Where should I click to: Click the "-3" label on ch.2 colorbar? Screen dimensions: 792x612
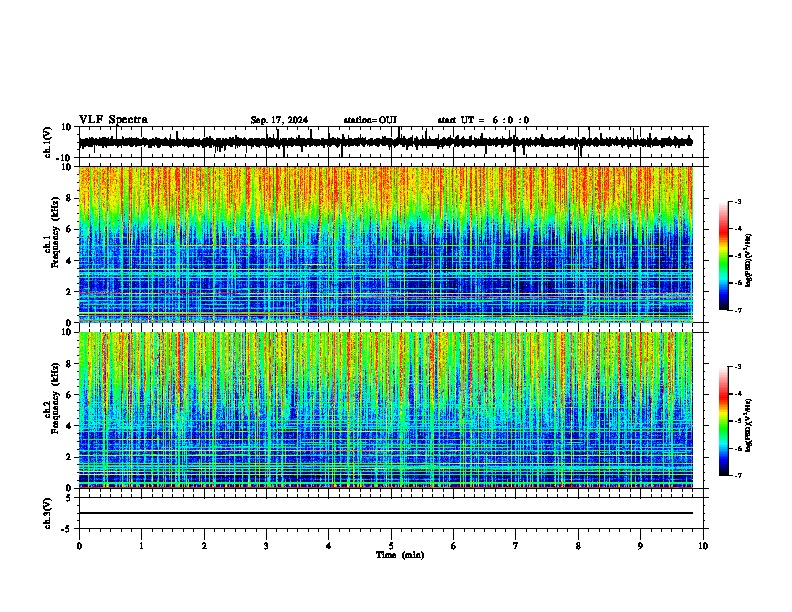pos(737,367)
